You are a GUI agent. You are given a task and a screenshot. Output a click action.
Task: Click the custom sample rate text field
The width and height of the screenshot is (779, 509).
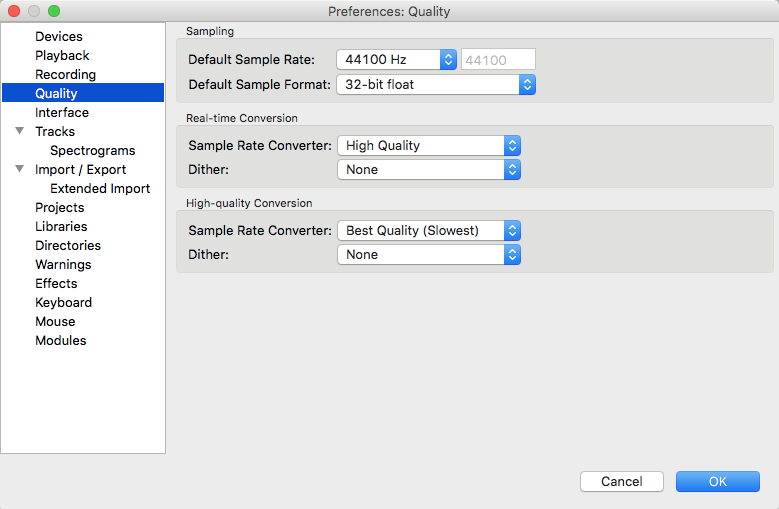[x=498, y=60]
